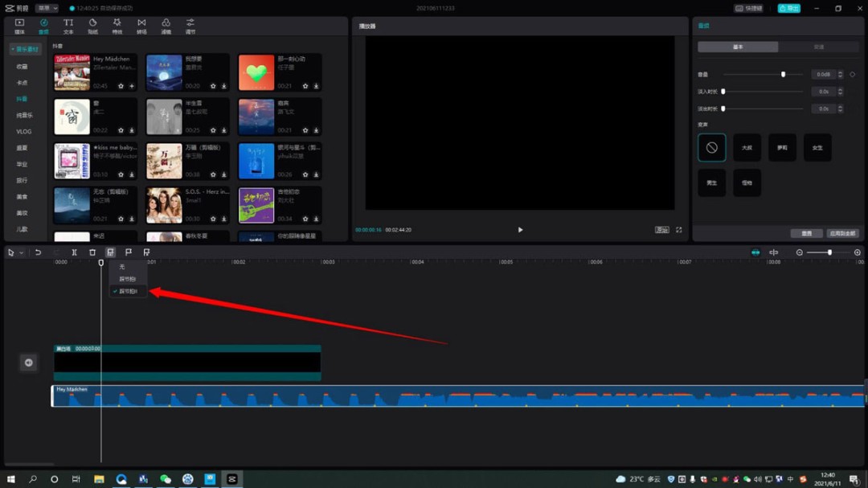This screenshot has height=488, width=868.
Task: Expand the 音乐素材 category list
Action: click(x=26, y=50)
